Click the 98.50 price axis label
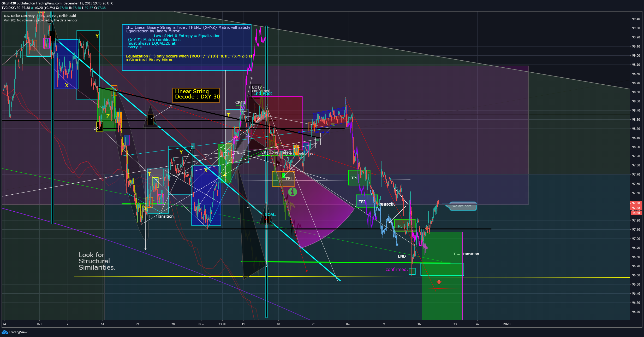The height and width of the screenshot is (337, 644). 636,101
